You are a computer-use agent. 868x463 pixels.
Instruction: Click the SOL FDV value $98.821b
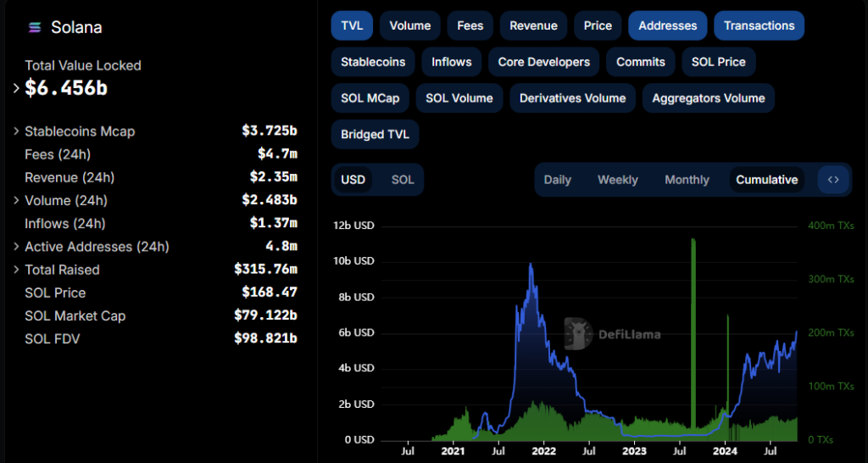[265, 337]
